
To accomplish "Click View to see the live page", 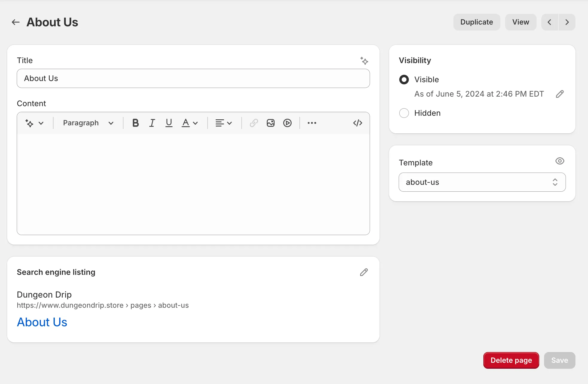I will click(x=520, y=22).
